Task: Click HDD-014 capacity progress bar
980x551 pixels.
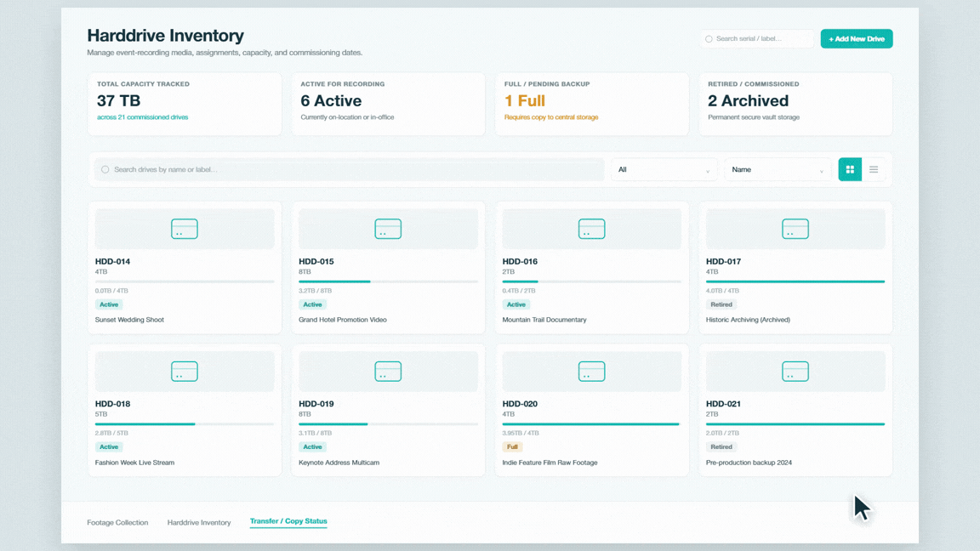Action: pyautogui.click(x=185, y=281)
